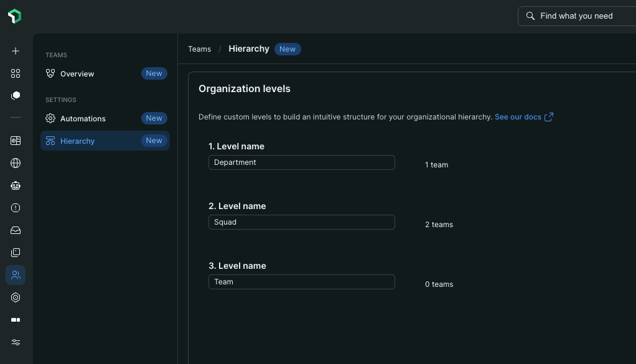Image resolution: width=636 pixels, height=364 pixels.
Task: Click the '0 teams' count text
Action: [x=439, y=284]
